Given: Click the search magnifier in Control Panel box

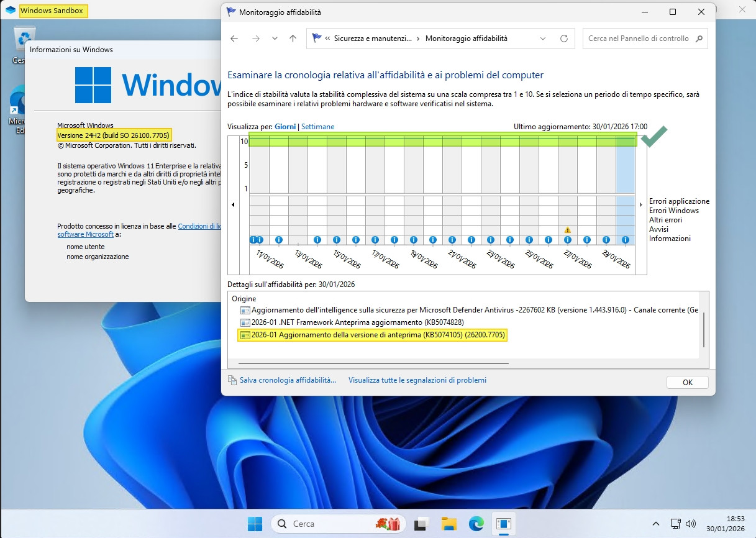Looking at the screenshot, I should pyautogui.click(x=699, y=39).
